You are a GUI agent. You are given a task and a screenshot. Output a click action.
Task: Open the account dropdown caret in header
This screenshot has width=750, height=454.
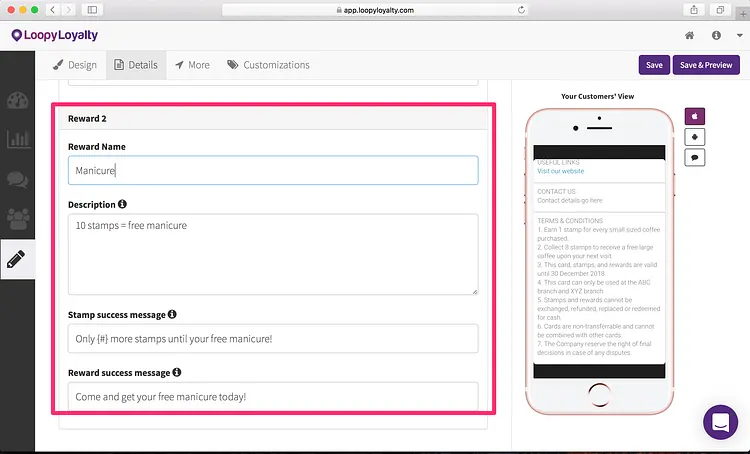[739, 35]
